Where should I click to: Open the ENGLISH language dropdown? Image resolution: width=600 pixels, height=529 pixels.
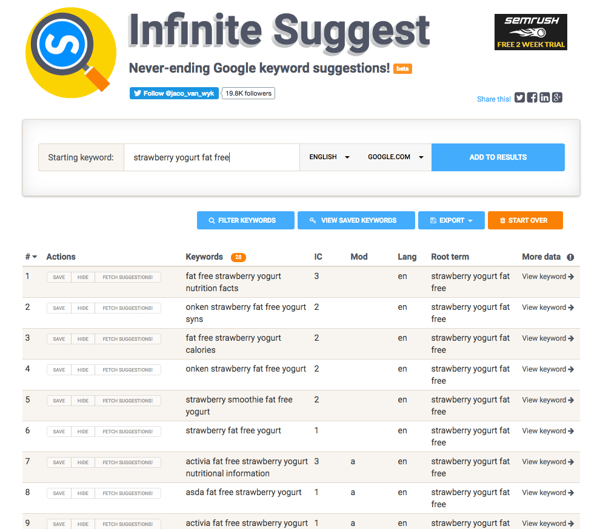click(x=329, y=157)
